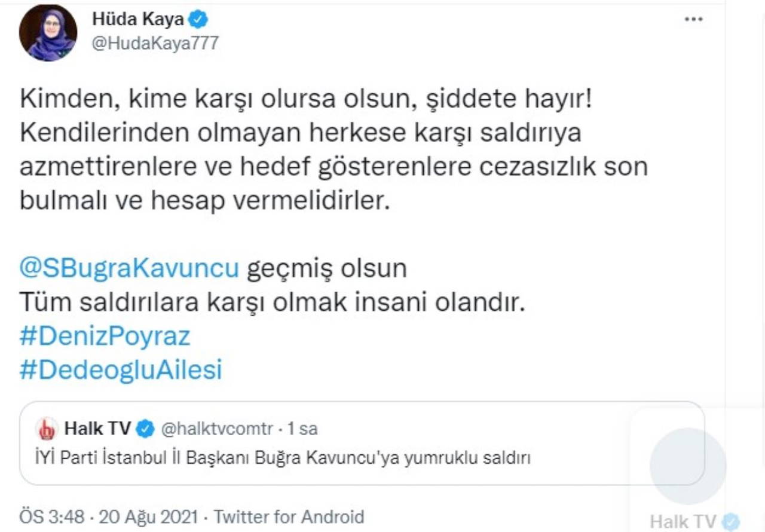Click the Halk TV logo in quoted tweet
Image resolution: width=765 pixels, height=532 pixels.
pos(47,429)
